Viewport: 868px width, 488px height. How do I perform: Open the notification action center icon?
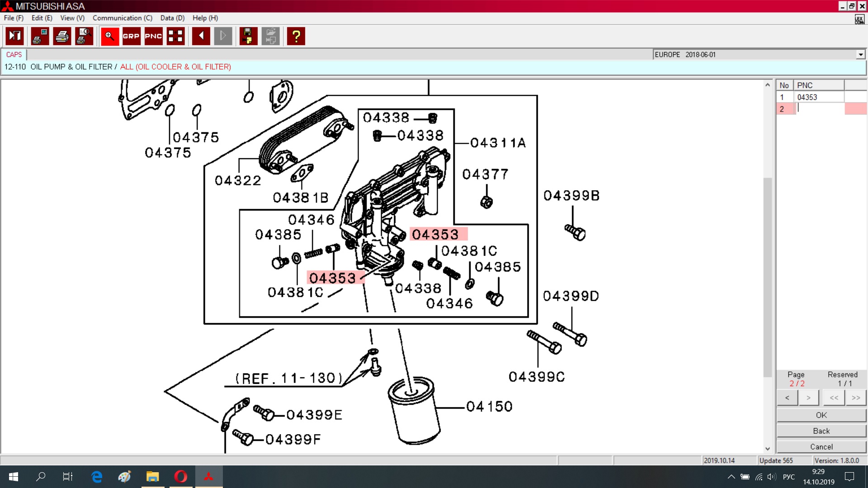[849, 477]
